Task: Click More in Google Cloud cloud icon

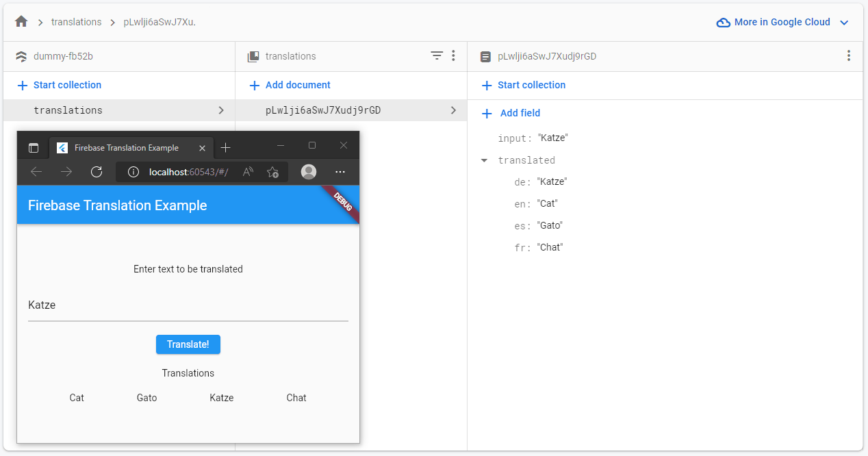Action: point(723,23)
